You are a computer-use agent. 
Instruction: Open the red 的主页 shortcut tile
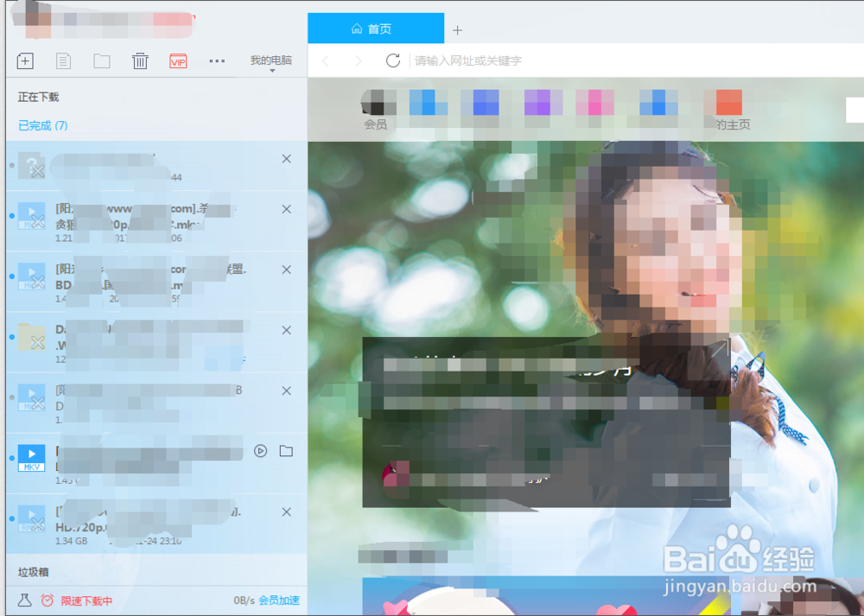[728, 109]
